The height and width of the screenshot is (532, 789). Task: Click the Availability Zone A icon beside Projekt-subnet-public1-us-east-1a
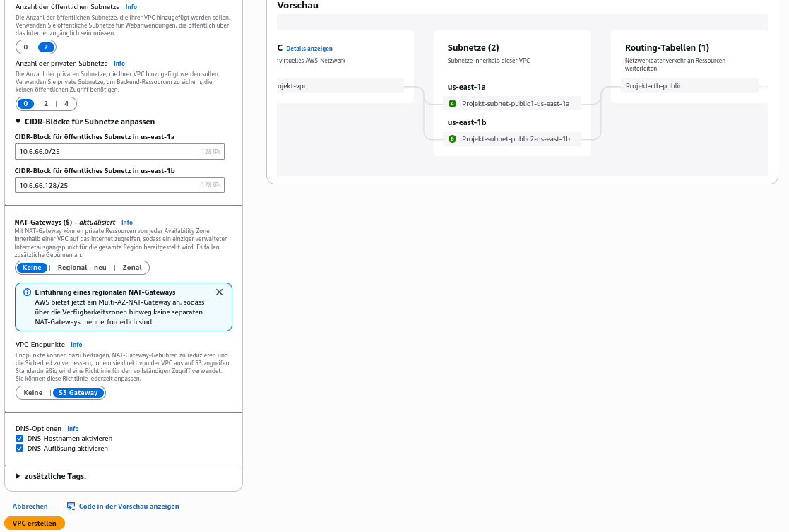pos(452,103)
